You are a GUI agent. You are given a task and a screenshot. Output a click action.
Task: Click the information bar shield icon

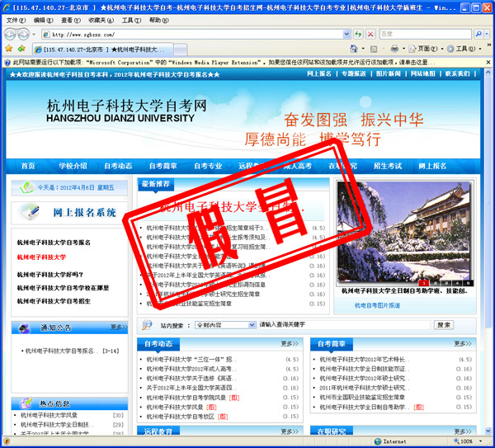[x=7, y=63]
